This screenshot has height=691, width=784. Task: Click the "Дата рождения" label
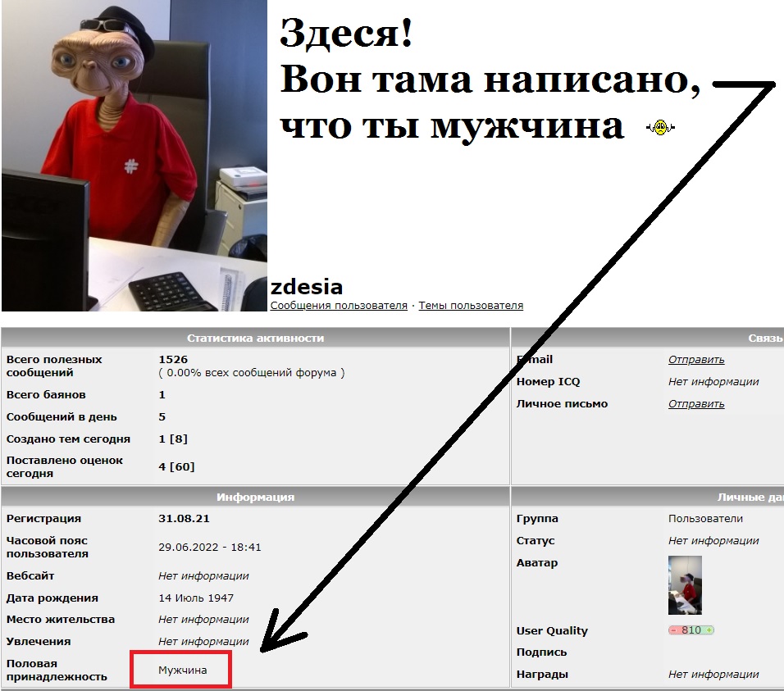click(x=52, y=598)
